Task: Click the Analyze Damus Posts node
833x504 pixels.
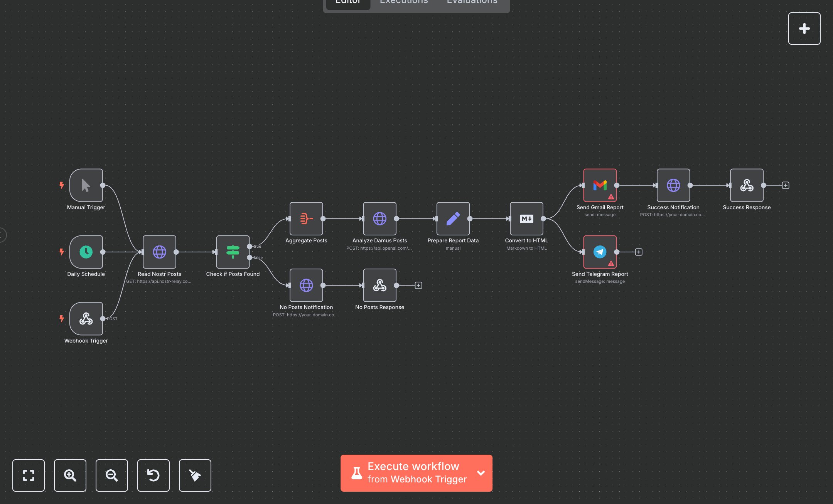Action: pos(379,218)
